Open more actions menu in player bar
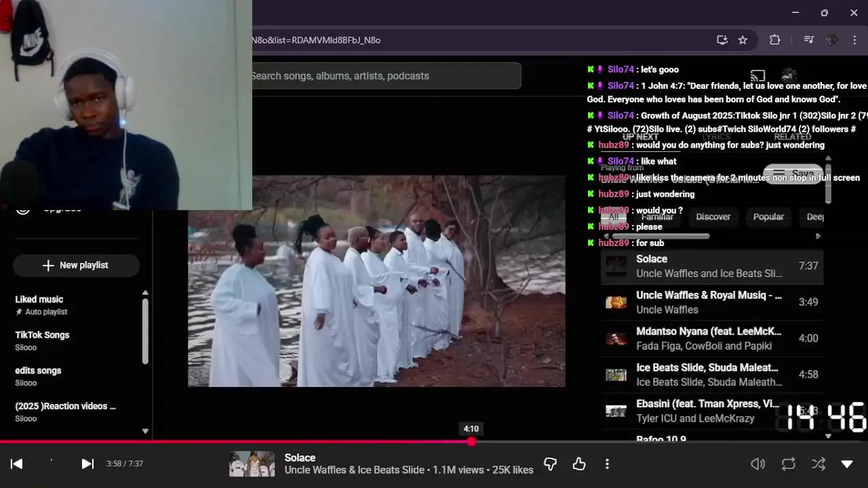Screen dimensions: 868x488 coord(607,464)
